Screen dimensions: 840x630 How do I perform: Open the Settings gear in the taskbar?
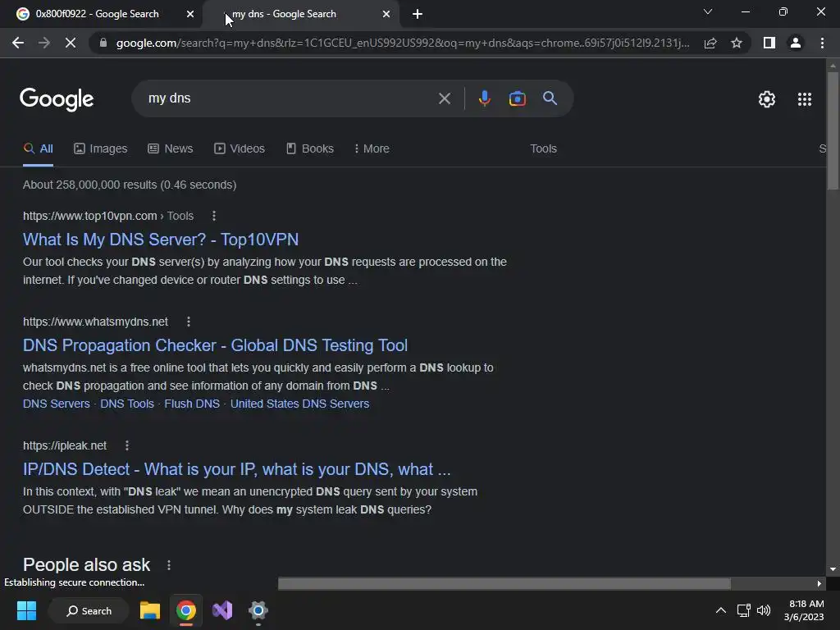click(x=258, y=610)
